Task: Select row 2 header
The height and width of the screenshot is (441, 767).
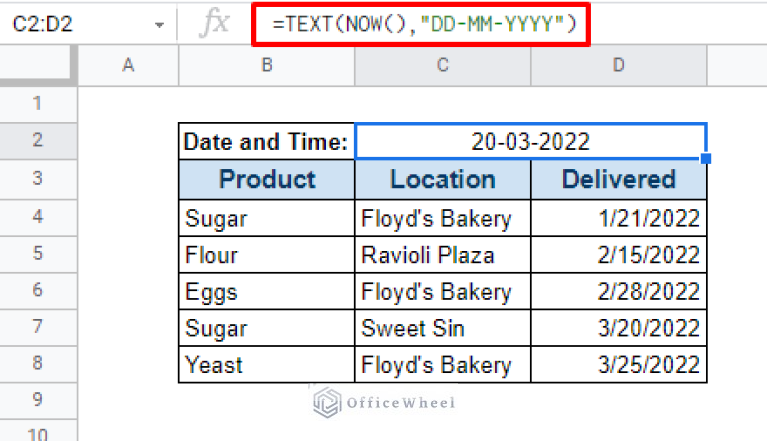Action: 38,141
